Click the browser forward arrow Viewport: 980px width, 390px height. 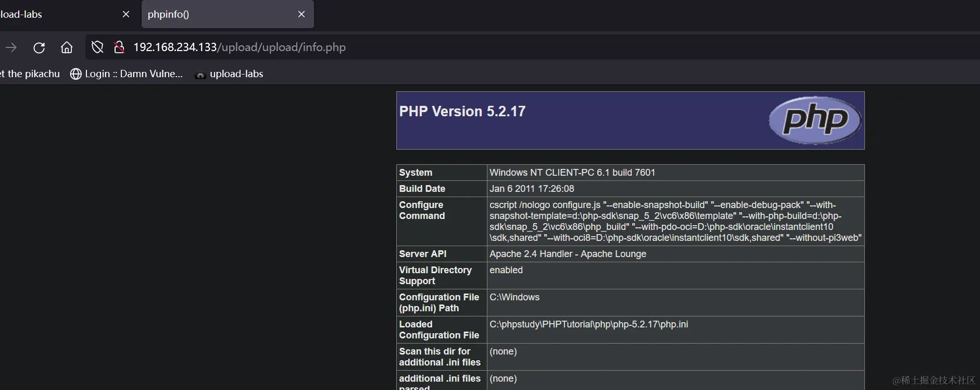[11, 47]
